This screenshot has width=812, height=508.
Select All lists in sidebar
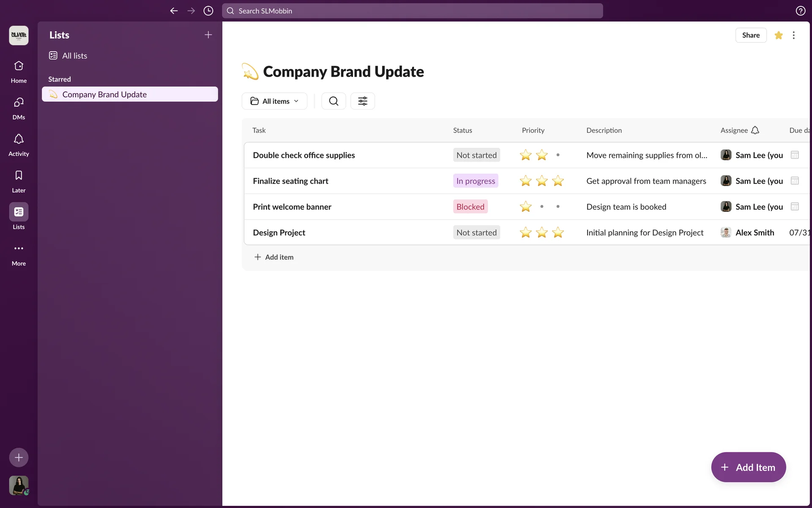(74, 56)
